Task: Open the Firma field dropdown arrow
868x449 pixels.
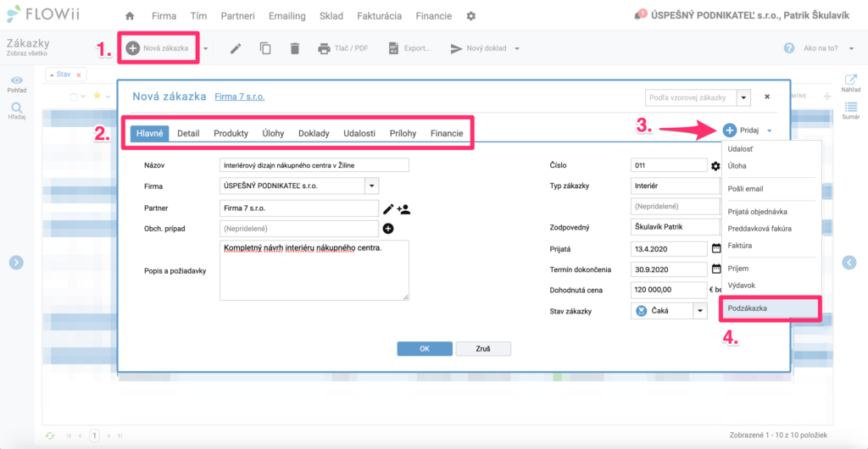Action: [x=372, y=186]
